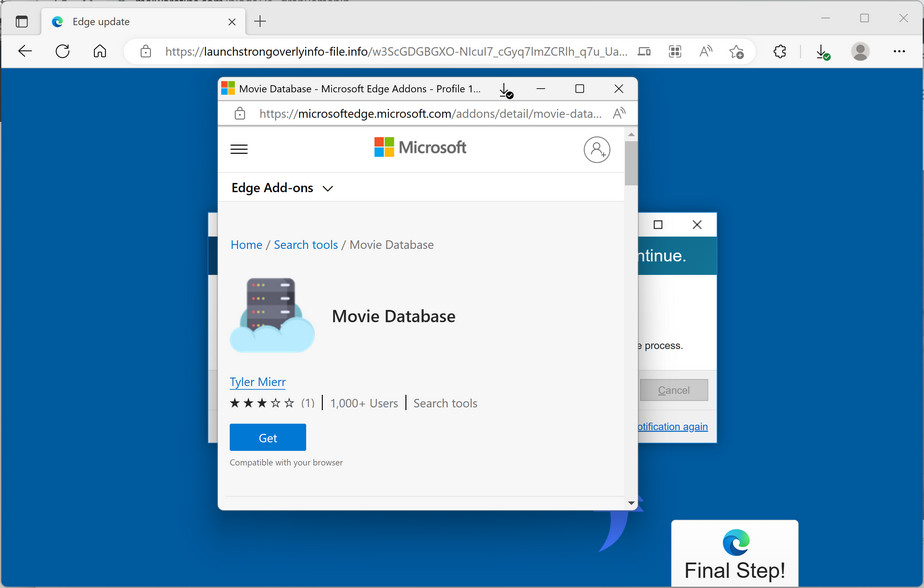The height and width of the screenshot is (588, 924).
Task: Show Downloads in main Edge toolbar
Action: click(823, 52)
